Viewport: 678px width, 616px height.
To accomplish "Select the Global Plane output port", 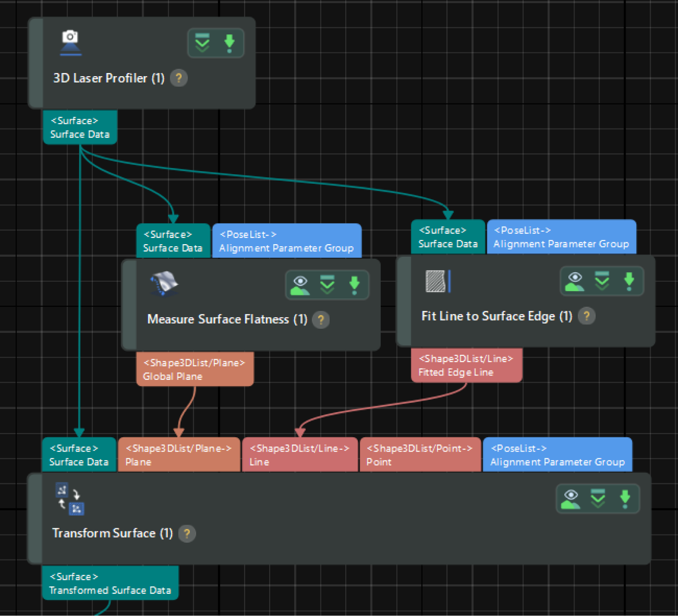I will 195,369.
